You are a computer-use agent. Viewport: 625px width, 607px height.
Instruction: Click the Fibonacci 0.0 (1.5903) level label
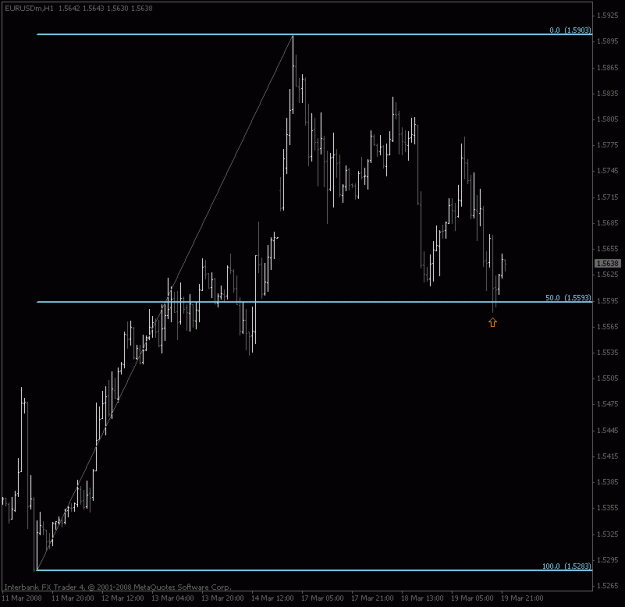(570, 30)
